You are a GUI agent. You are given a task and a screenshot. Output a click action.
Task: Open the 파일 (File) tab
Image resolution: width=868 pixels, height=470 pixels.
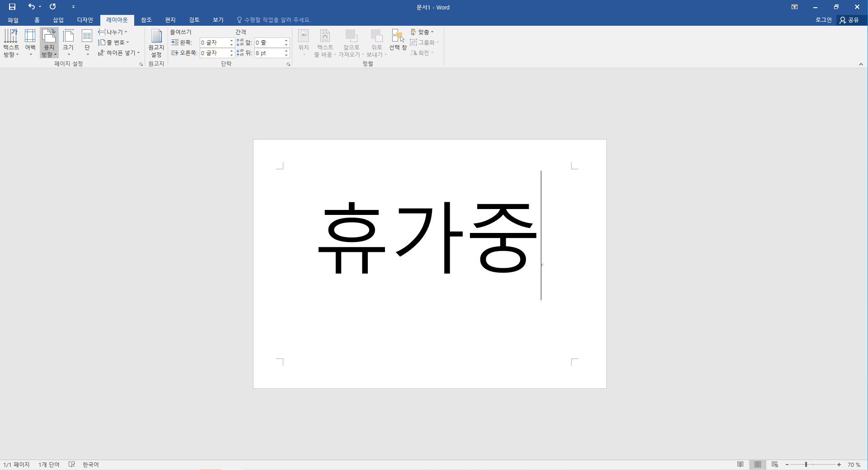click(13, 20)
